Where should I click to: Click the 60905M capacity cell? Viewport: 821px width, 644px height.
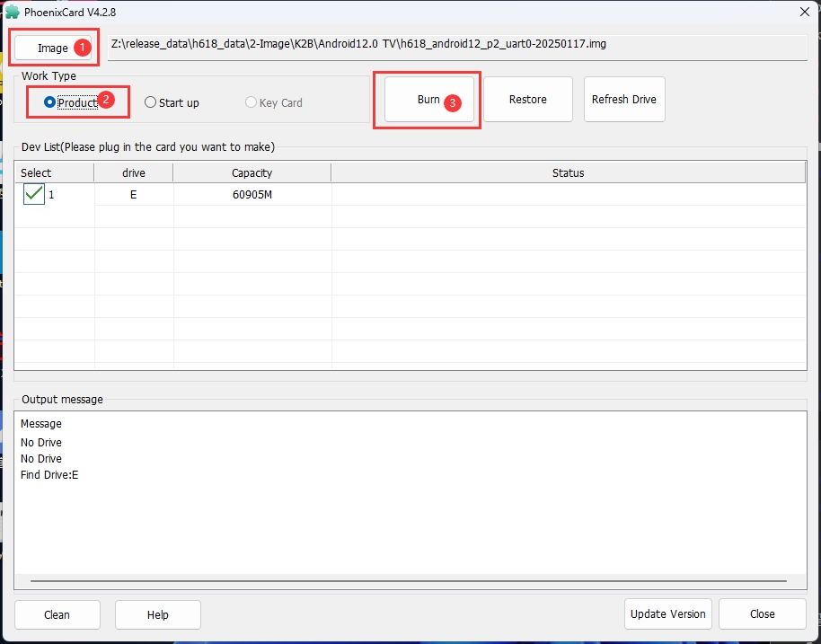[x=252, y=195]
